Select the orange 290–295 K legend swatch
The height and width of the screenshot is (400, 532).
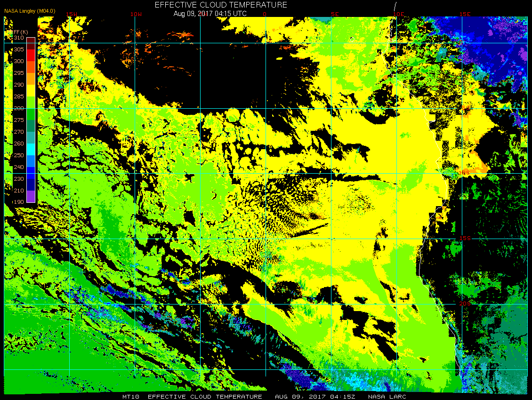coord(31,79)
